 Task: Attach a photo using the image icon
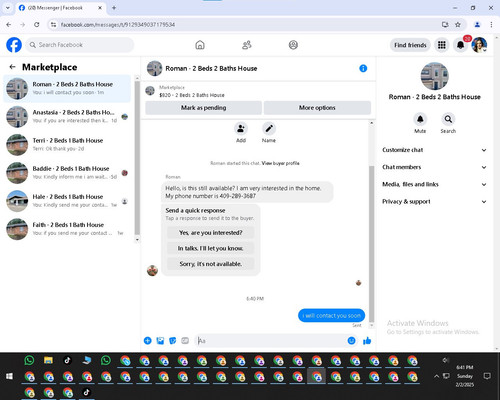160,341
